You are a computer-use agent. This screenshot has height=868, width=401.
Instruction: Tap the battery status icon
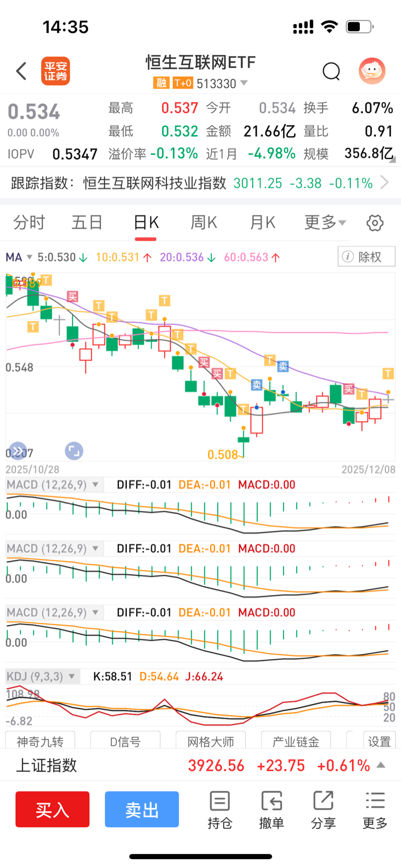[360, 26]
